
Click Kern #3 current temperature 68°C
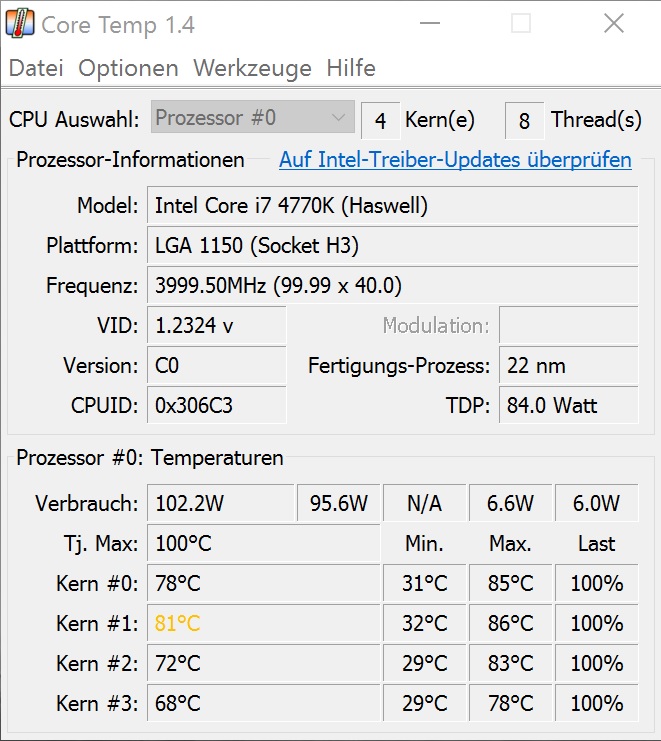[264, 703]
